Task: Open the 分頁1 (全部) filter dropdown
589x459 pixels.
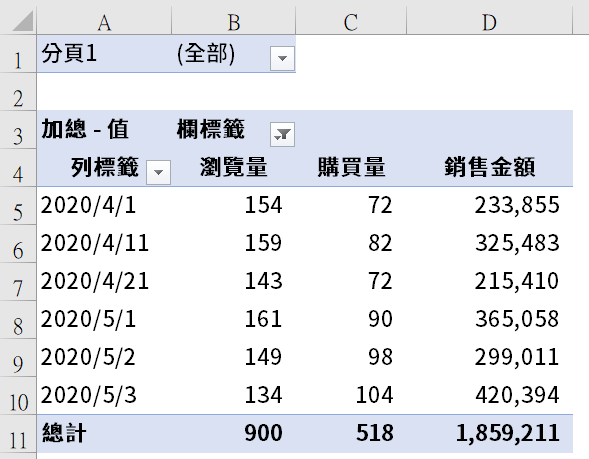Action: coord(282,58)
